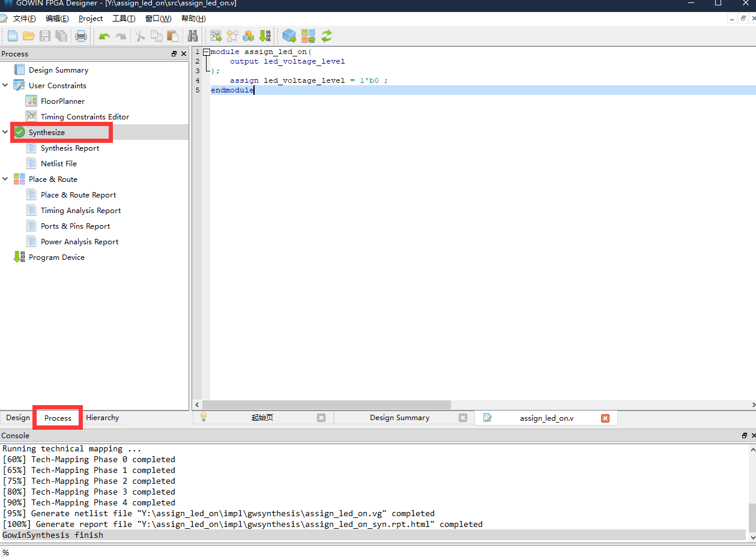This screenshot has width=756, height=557.
Task: Click the Redo arrow icon
Action: 121,36
